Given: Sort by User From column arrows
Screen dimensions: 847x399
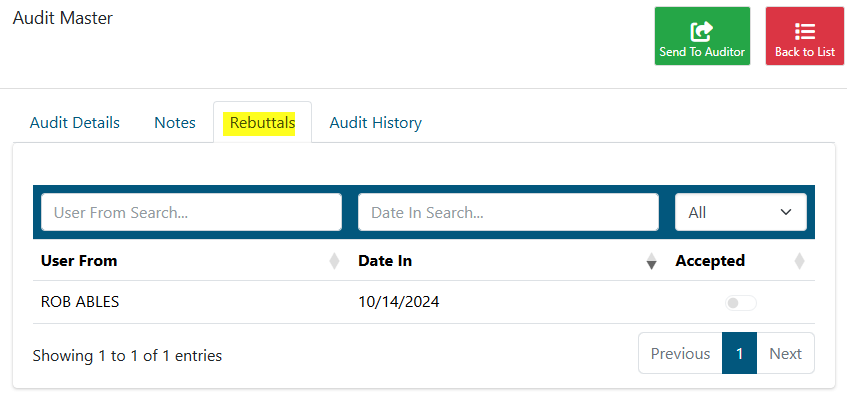Looking at the screenshot, I should click(334, 261).
